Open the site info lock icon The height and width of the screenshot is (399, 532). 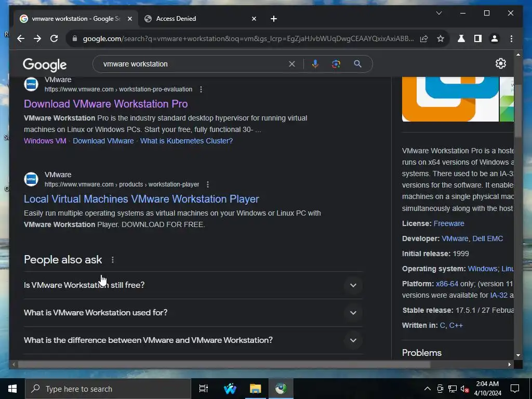(x=75, y=38)
